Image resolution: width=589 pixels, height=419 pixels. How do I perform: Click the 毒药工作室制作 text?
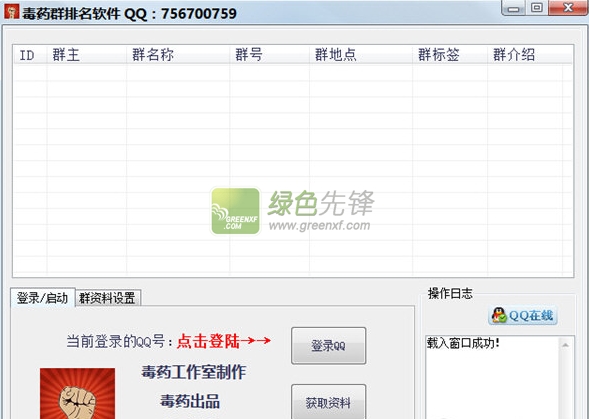click(x=193, y=372)
